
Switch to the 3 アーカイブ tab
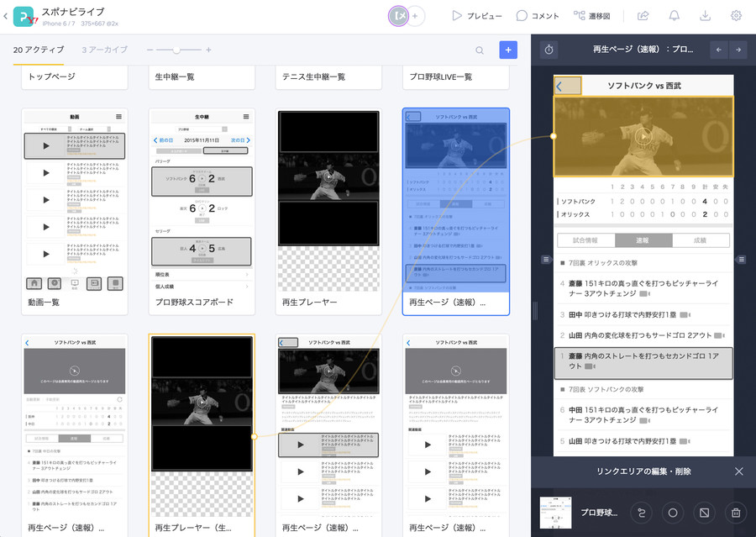[x=105, y=50]
